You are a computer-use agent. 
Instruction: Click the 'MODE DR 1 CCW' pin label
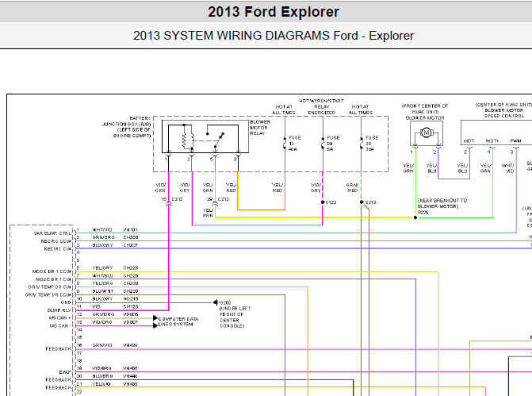52,271
